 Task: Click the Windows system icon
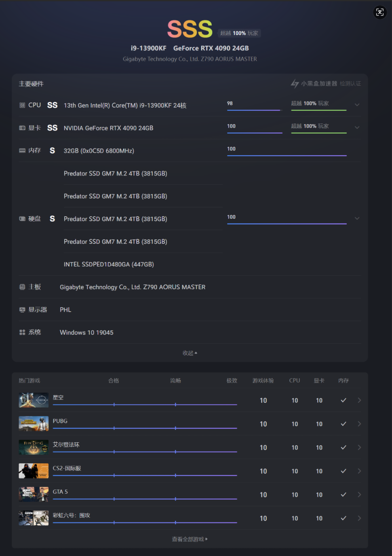(22, 332)
